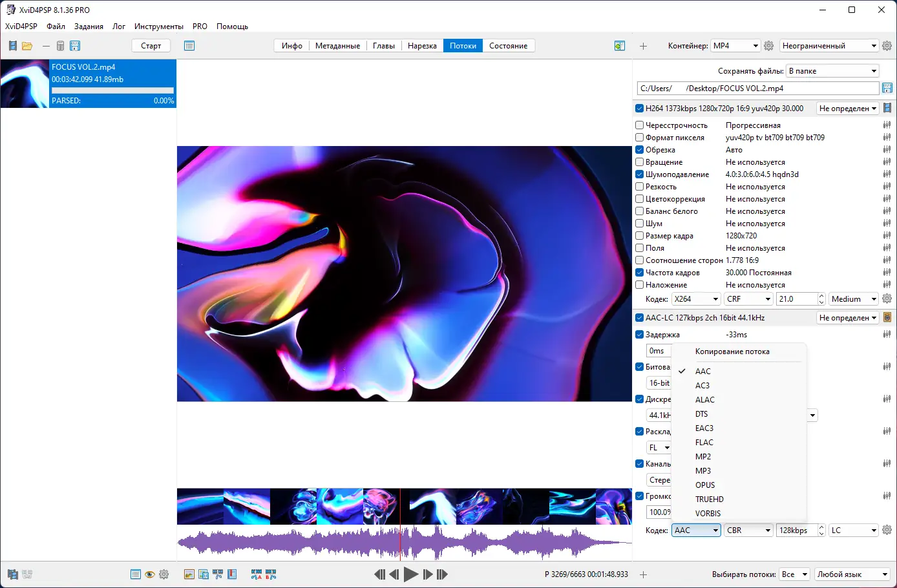Click the set cut point A icon
Viewport: 897px width, 588px height.
pos(257,574)
